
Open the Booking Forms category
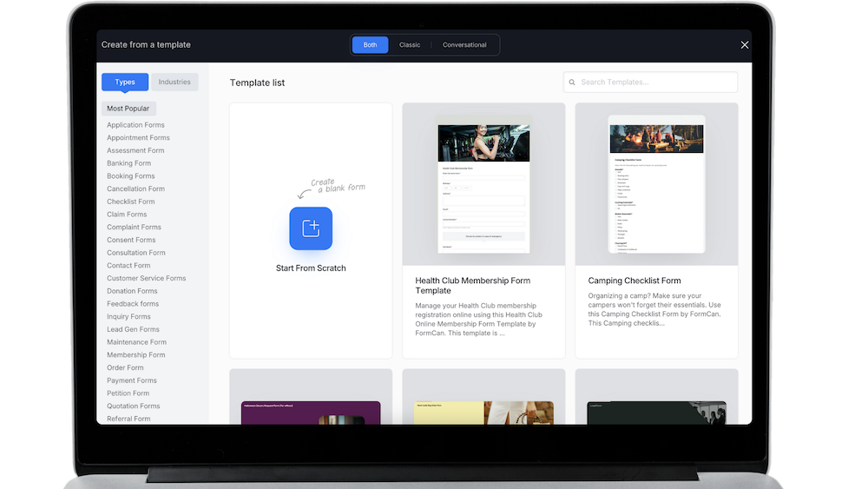tap(131, 175)
